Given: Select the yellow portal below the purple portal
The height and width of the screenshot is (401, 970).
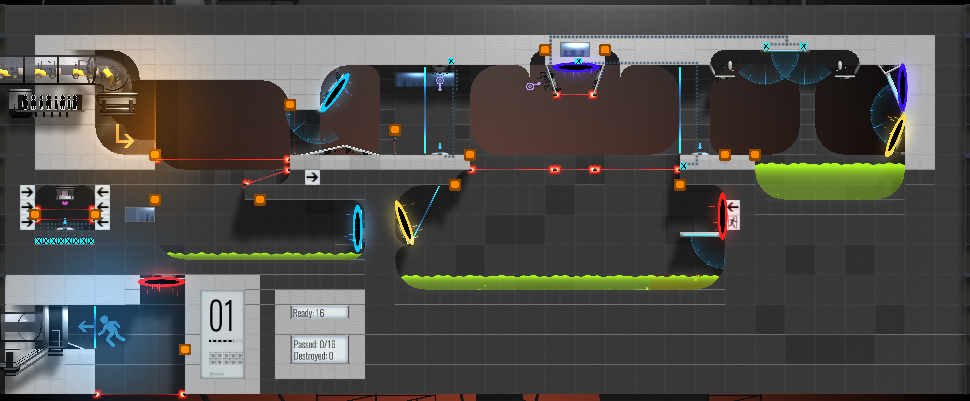Looking at the screenshot, I should coord(895,134).
